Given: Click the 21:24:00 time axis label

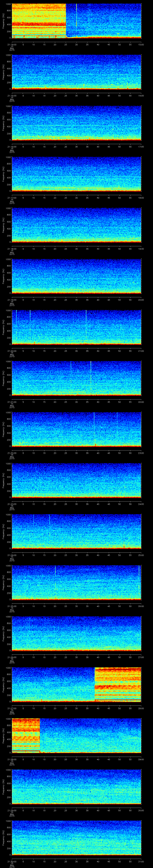Looking at the screenshot, I should point(12,555).
